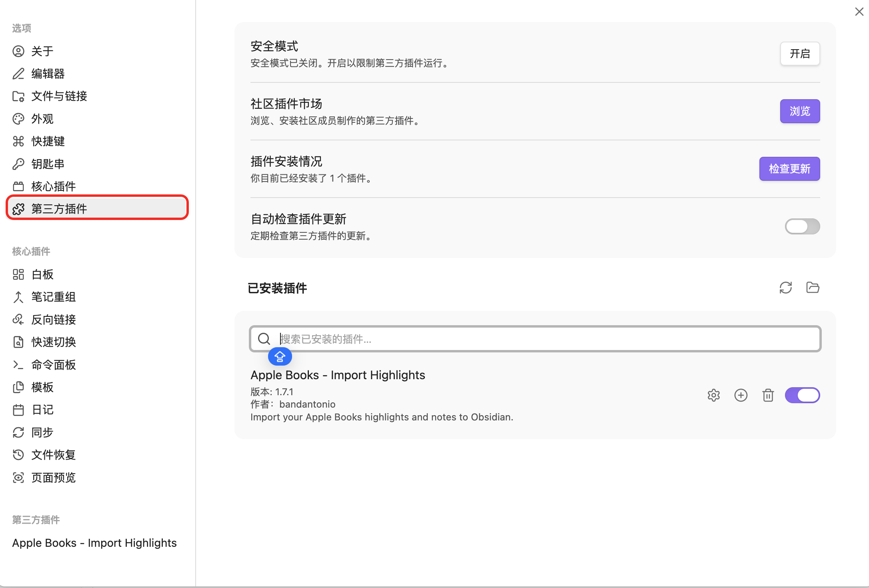Screen dimensions: 869x588
Task: Click the 开启 button for 安全模式
Action: click(x=800, y=54)
